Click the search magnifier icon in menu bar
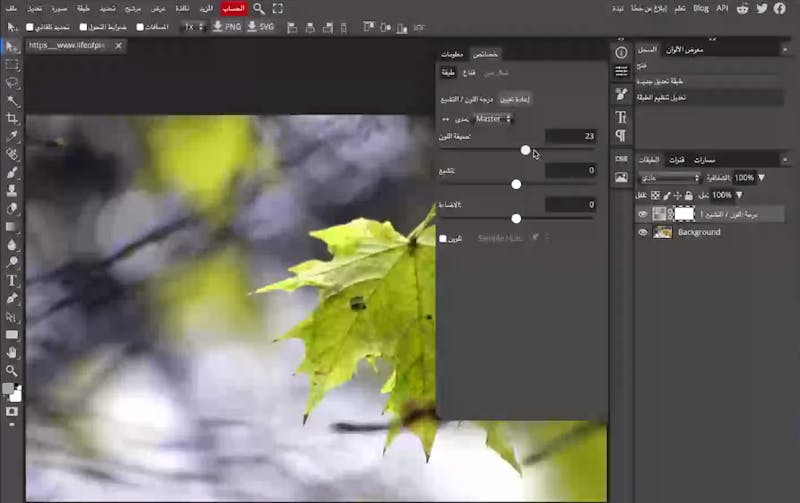 [259, 8]
